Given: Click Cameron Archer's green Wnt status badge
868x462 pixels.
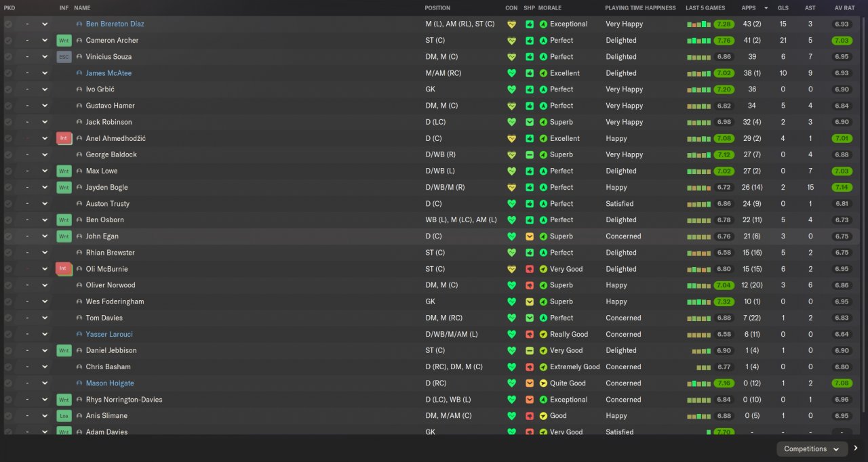Looking at the screenshot, I should (x=64, y=41).
